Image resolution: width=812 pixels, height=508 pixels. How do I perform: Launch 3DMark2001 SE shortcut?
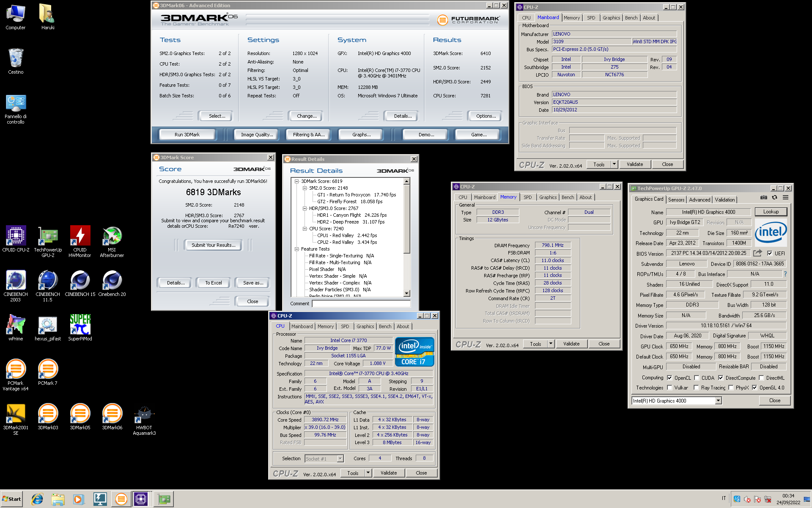16,420
